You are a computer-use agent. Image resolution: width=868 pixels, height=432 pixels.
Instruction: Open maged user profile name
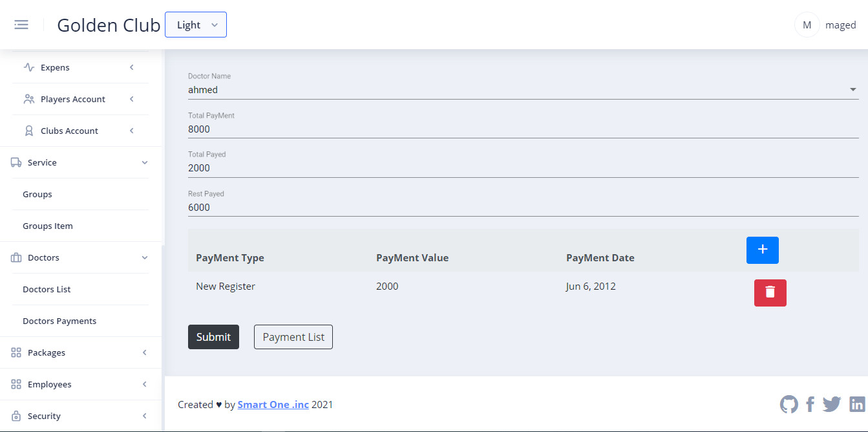(x=840, y=25)
